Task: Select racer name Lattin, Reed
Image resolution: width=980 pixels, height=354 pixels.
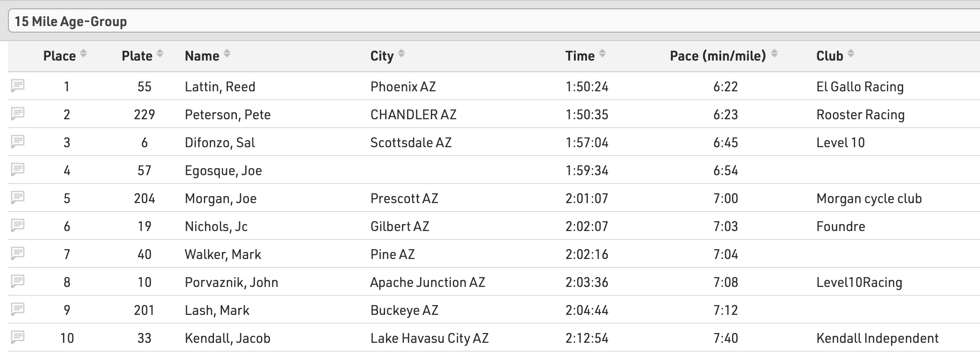Action: 220,87
